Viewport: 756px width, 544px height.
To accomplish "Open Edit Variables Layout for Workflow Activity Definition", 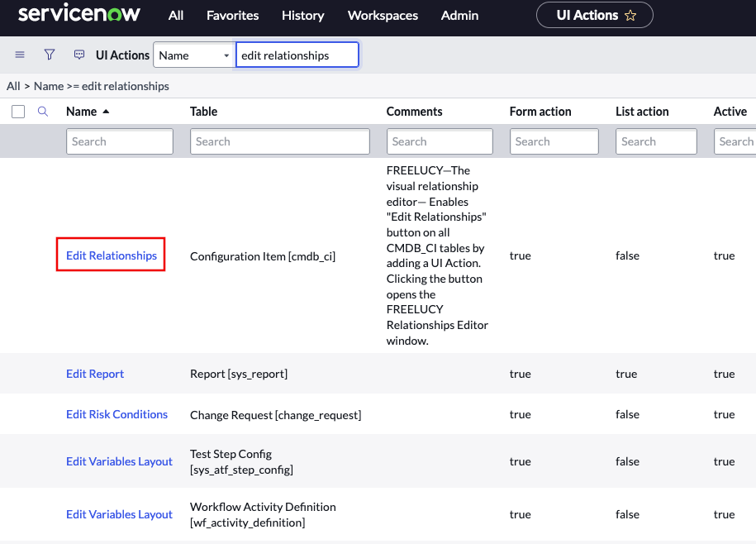I will coord(119,514).
